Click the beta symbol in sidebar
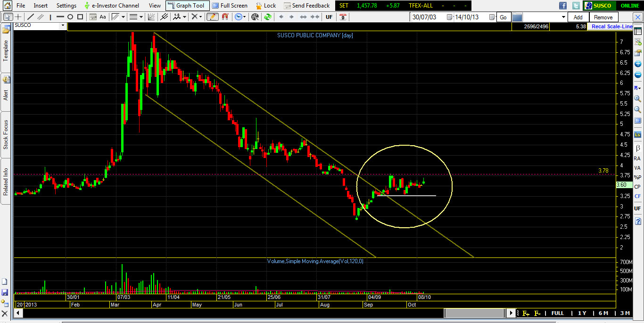 [x=637, y=148]
